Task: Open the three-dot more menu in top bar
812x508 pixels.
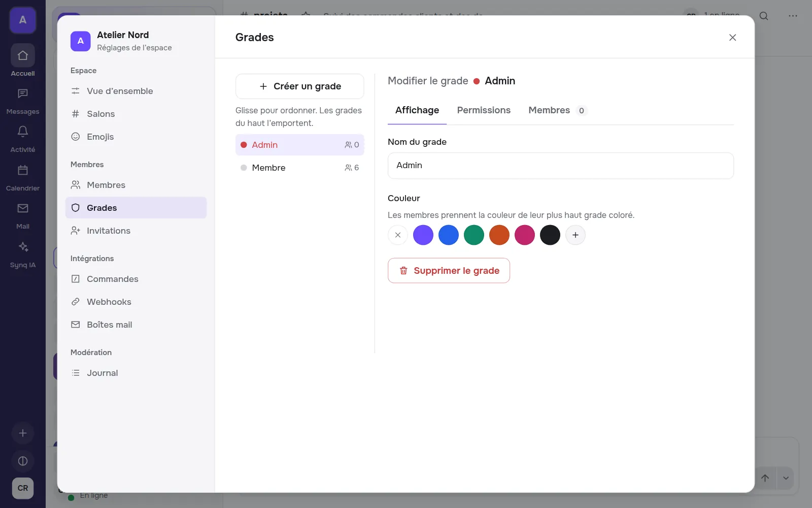Action: click(793, 16)
